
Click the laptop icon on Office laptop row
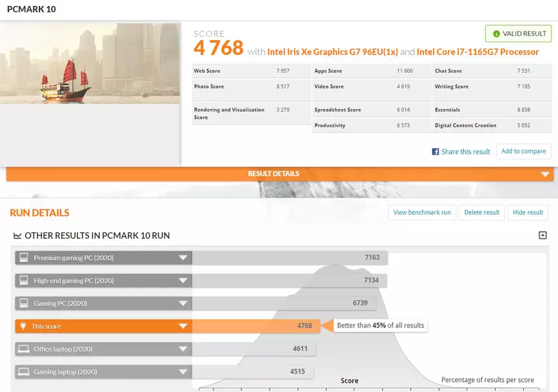(x=24, y=349)
